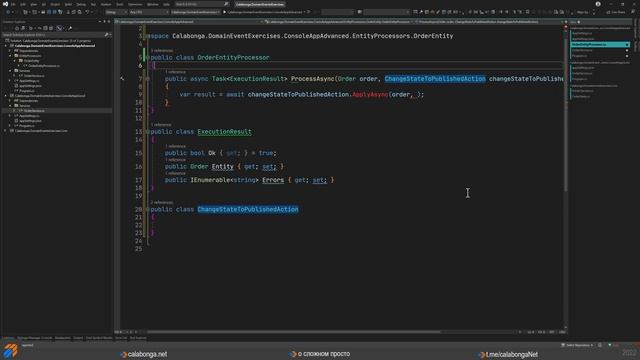Collapse the EntityProcessors folder
640x360 pixels.
click(x=10, y=56)
